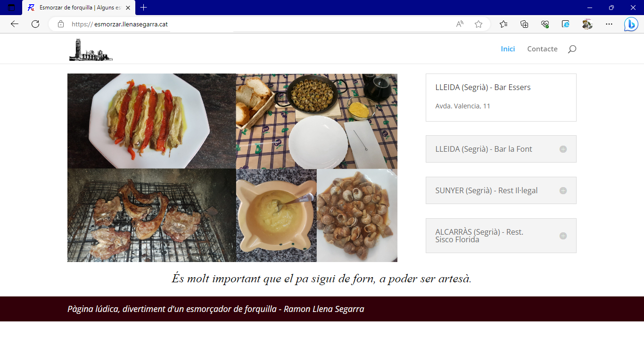Open Read aloud in address bar
Viewport: 644px width, 361px height.
[460, 24]
